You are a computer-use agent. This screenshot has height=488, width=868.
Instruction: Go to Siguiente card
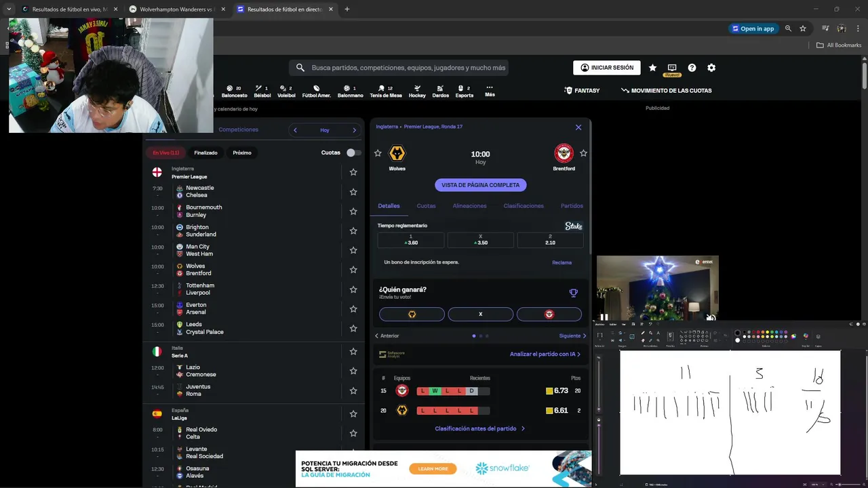pyautogui.click(x=573, y=335)
